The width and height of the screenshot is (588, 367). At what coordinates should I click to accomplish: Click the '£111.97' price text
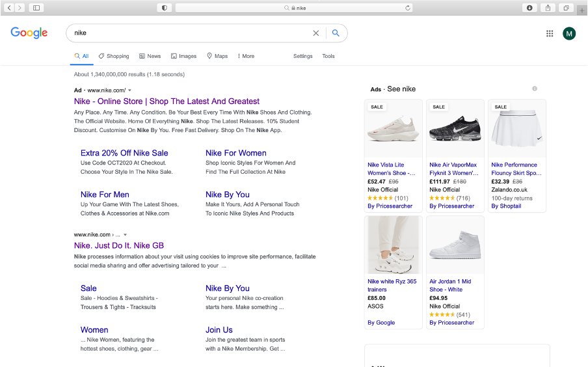[x=440, y=182]
